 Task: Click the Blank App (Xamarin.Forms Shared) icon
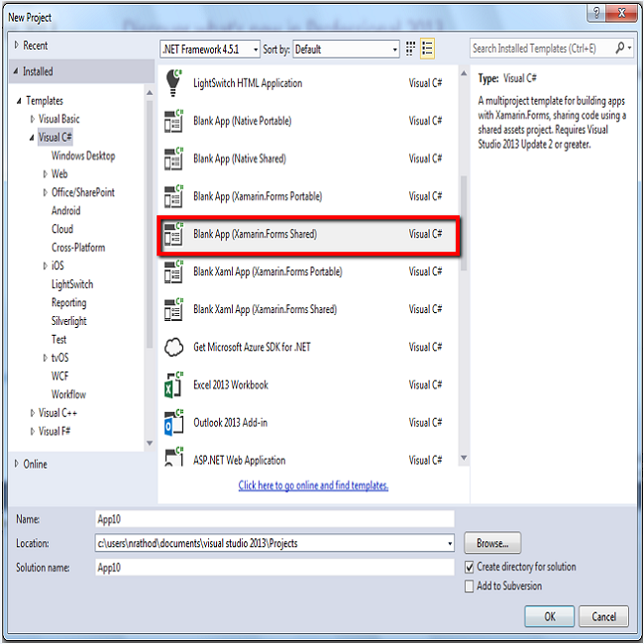(x=173, y=234)
